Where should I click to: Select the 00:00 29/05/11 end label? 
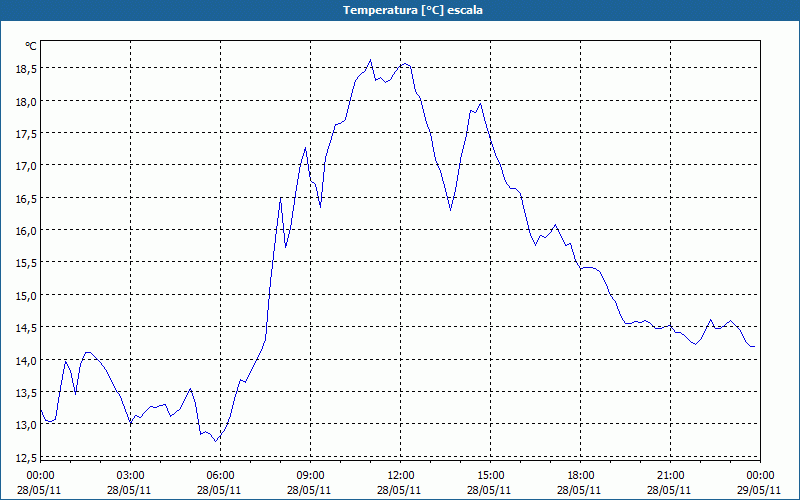pos(759,483)
